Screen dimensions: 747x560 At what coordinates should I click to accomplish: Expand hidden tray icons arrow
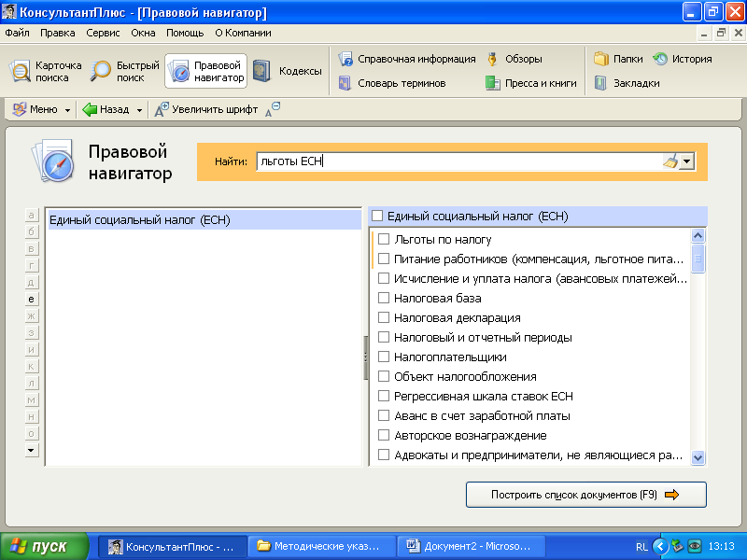click(x=660, y=546)
